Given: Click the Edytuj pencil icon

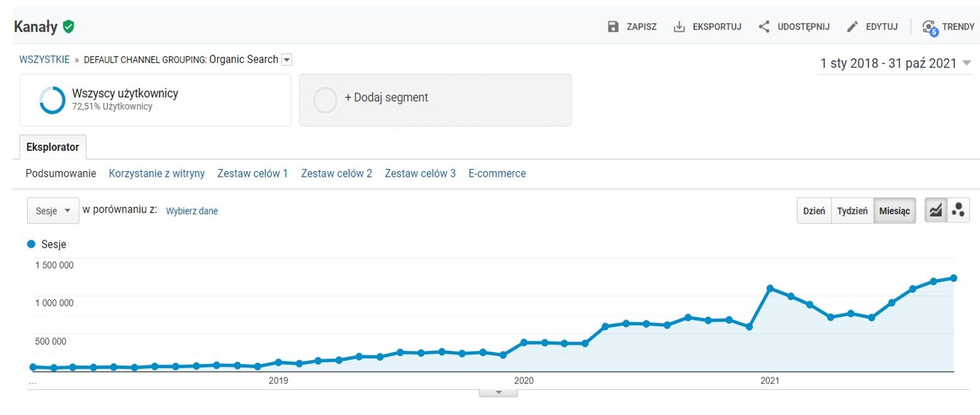Looking at the screenshot, I should [852, 26].
